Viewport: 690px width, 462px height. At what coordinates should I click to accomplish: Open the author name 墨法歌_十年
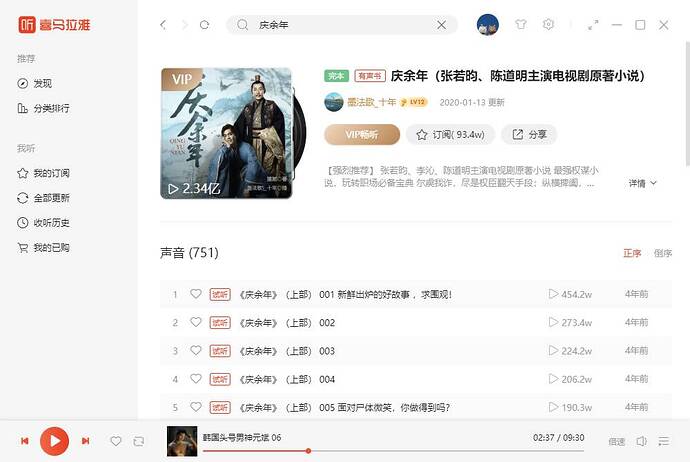(x=372, y=102)
